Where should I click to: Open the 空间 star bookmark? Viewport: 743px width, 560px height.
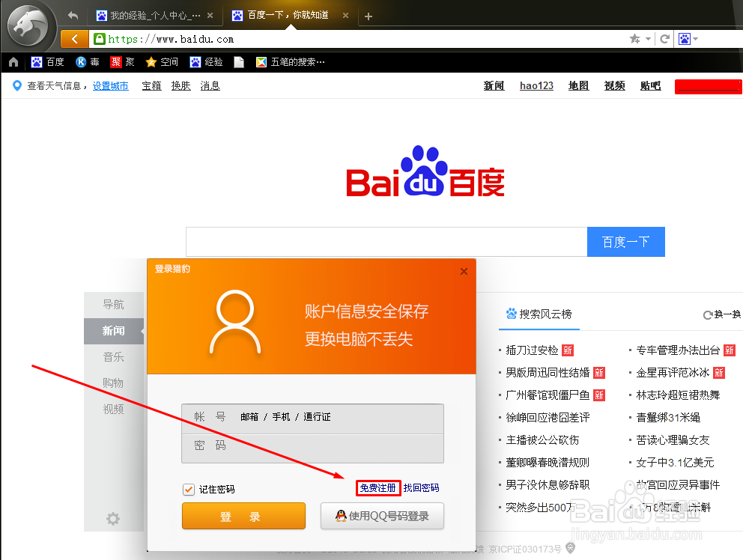point(162,62)
